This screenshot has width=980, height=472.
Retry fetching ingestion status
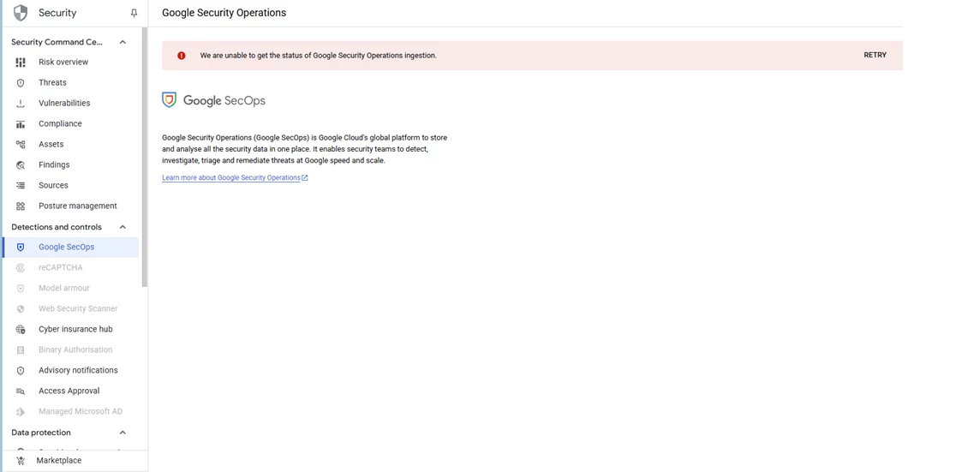(875, 55)
